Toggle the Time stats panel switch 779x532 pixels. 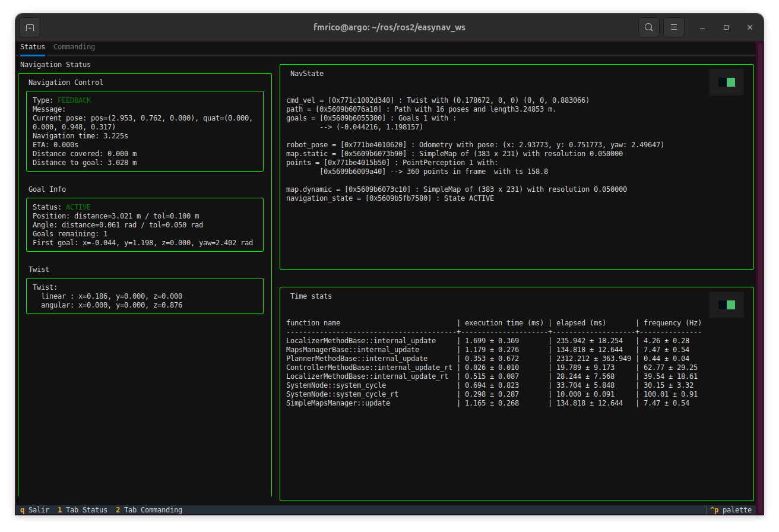pyautogui.click(x=726, y=305)
